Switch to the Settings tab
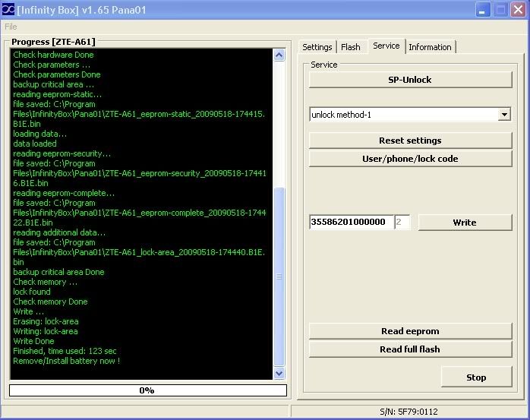Image resolution: width=530 pixels, height=420 pixels. click(x=317, y=47)
